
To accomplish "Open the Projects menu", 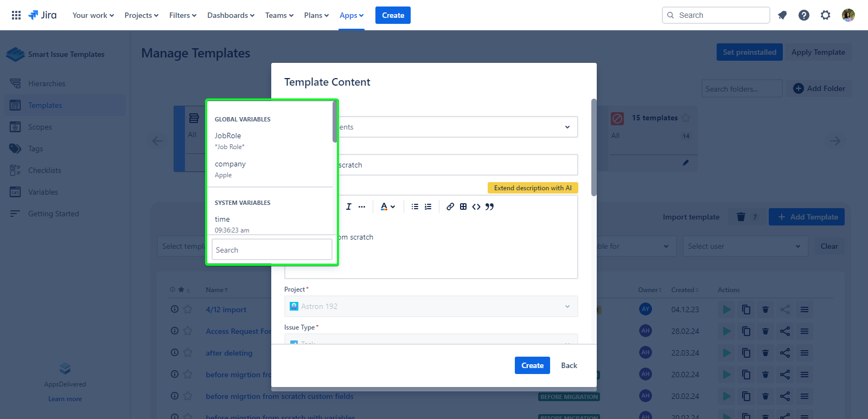I will click(x=141, y=15).
